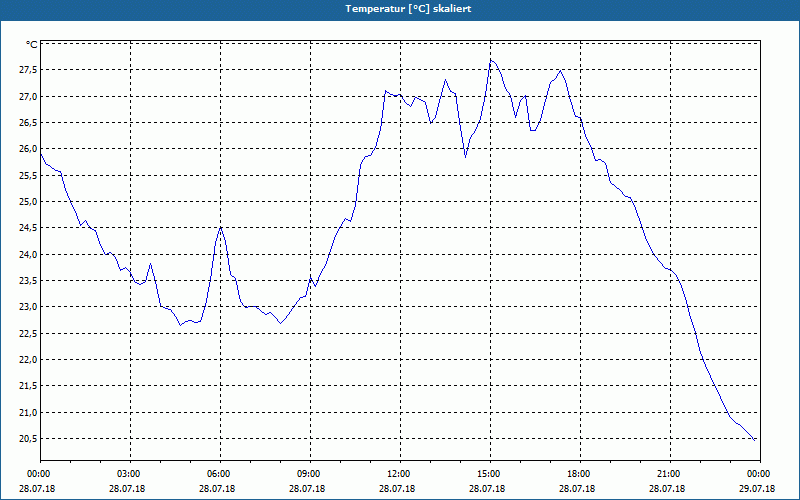Viewport: 800px width, 500px height.
Task: Select the 28.07.18 date beneath 12:00
Action: coord(397,489)
